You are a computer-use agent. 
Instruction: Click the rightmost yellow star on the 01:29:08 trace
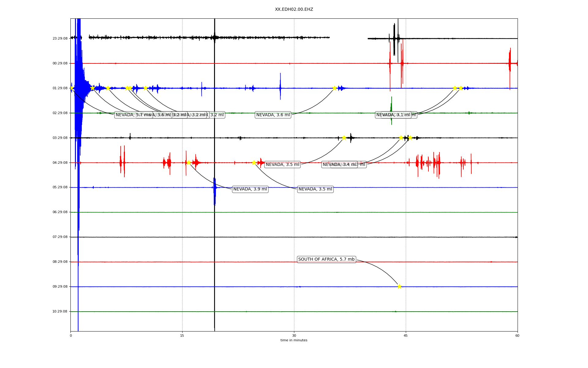(461, 88)
